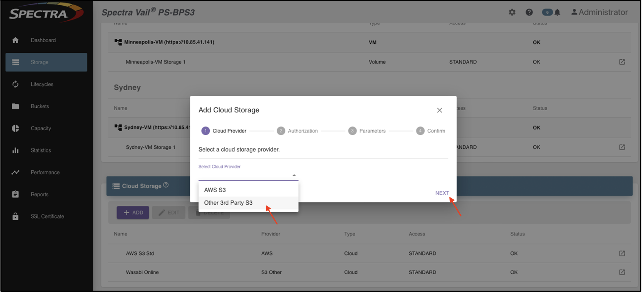Select the Wasabi Online row
This screenshot has height=293, width=644.
coord(370,272)
